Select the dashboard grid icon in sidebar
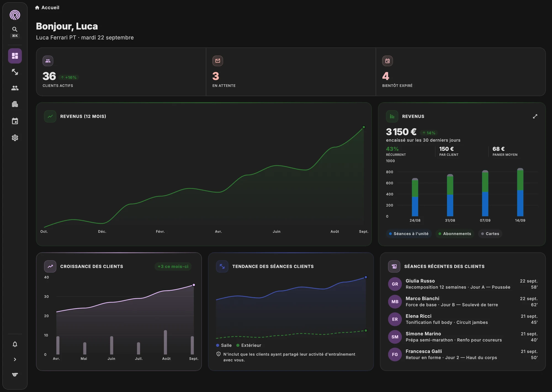This screenshot has height=392, width=552. coord(15,56)
